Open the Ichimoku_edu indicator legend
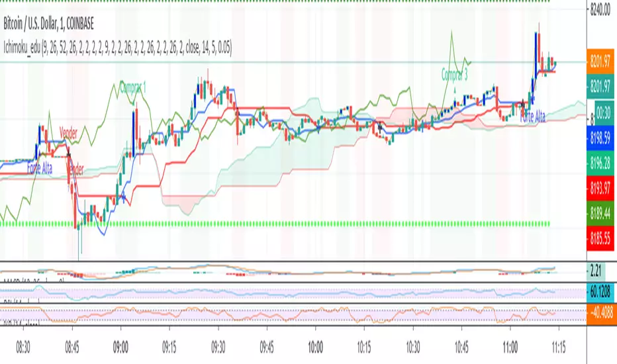617x364 pixels. point(118,48)
